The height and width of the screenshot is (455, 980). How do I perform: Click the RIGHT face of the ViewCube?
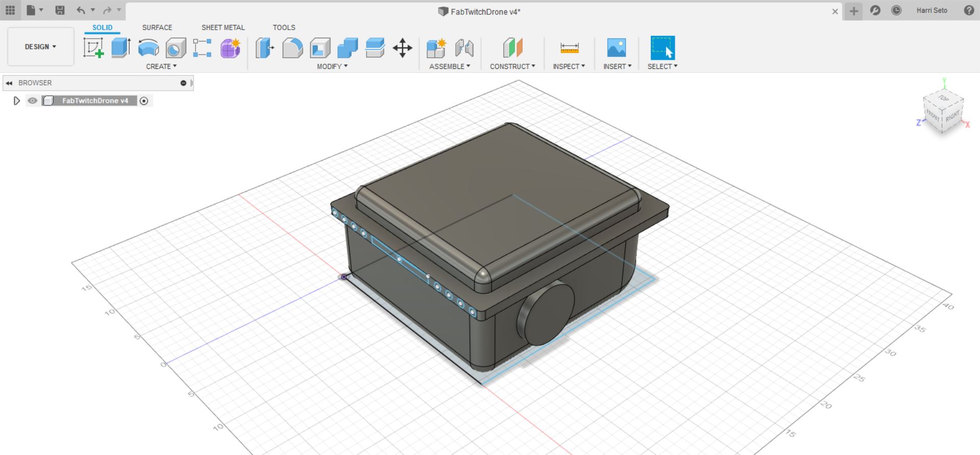pos(952,117)
